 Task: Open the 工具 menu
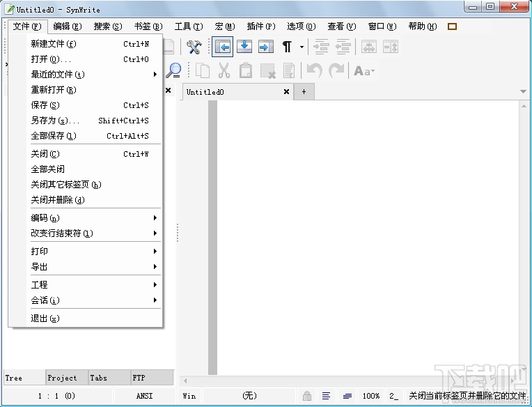[x=189, y=26]
